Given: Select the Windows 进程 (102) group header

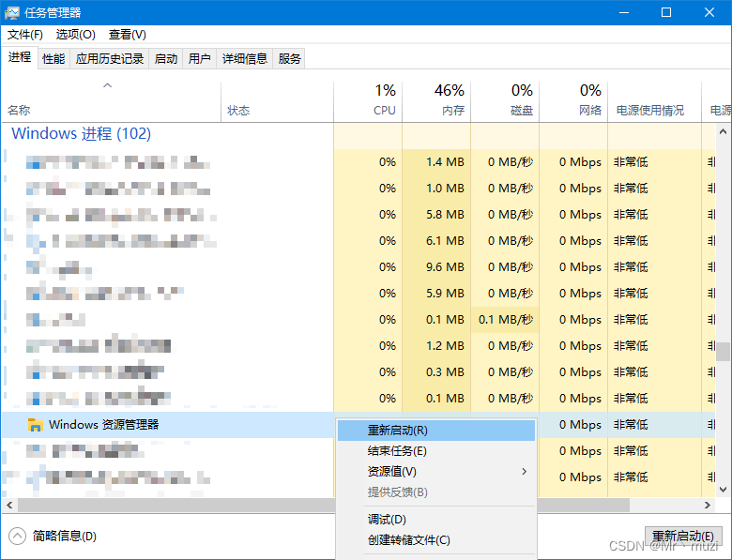Looking at the screenshot, I should click(x=82, y=134).
